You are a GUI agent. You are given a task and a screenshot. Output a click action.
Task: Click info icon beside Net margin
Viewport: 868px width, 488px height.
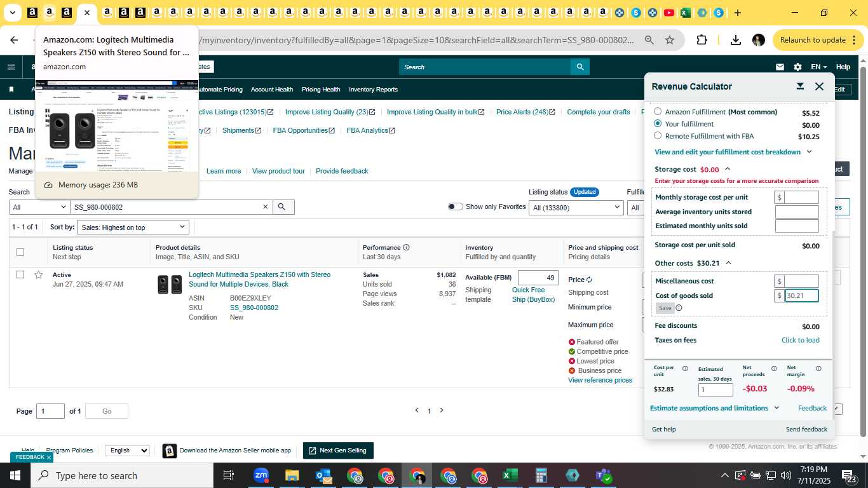[x=818, y=369]
